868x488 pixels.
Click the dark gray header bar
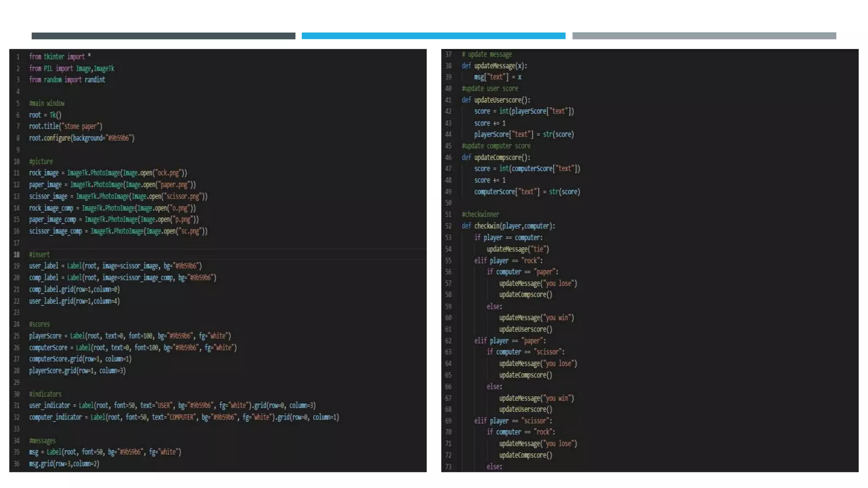click(163, 36)
